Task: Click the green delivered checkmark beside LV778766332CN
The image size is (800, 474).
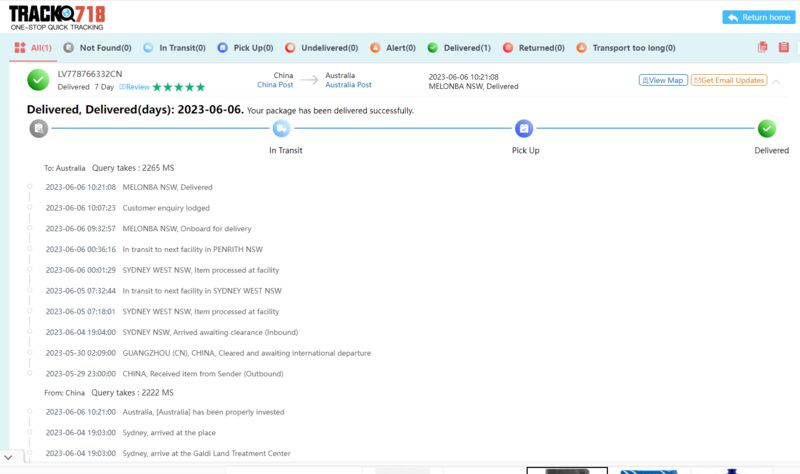Action: (38, 80)
